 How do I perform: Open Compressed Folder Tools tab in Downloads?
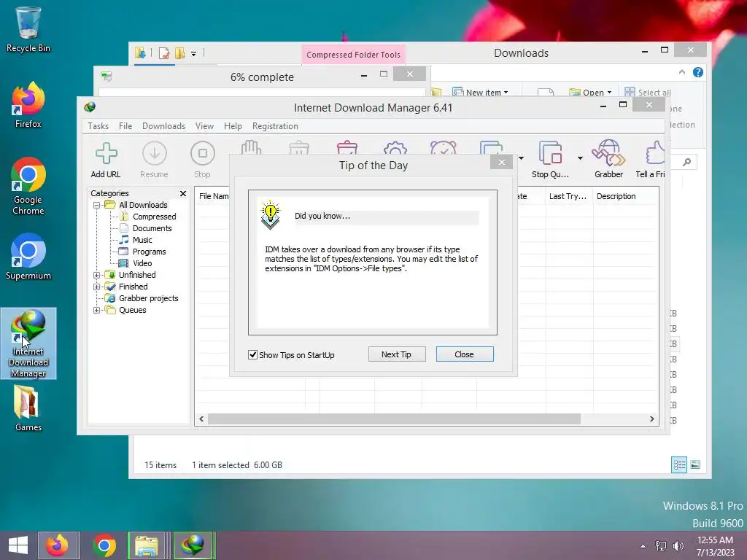point(354,54)
